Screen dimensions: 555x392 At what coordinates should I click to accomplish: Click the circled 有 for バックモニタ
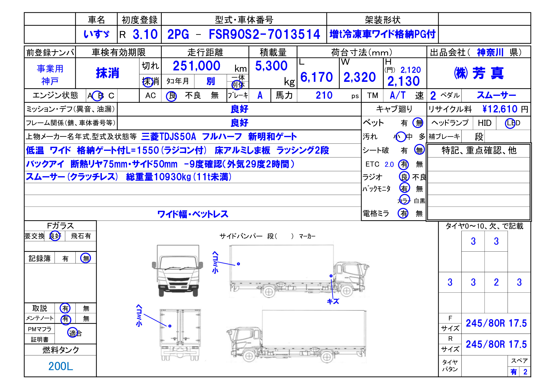pyautogui.click(x=405, y=188)
